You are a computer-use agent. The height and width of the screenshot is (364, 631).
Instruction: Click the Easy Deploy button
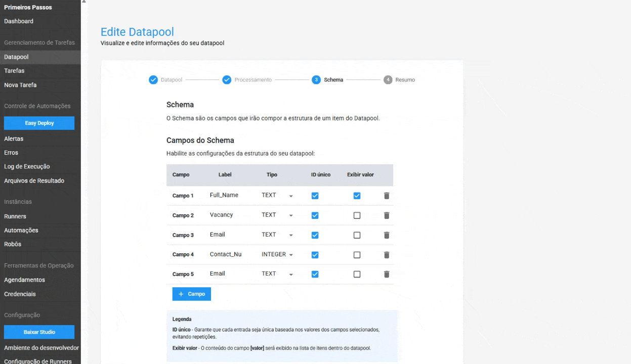pos(39,123)
